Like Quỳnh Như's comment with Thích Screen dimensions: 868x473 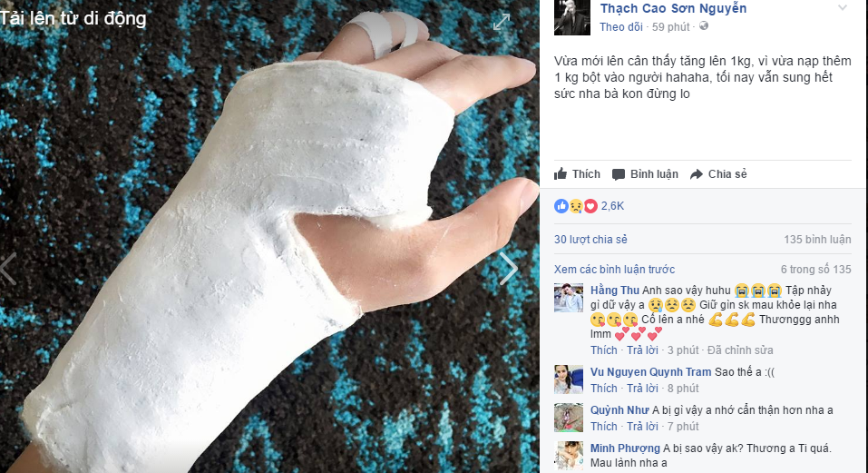point(603,427)
